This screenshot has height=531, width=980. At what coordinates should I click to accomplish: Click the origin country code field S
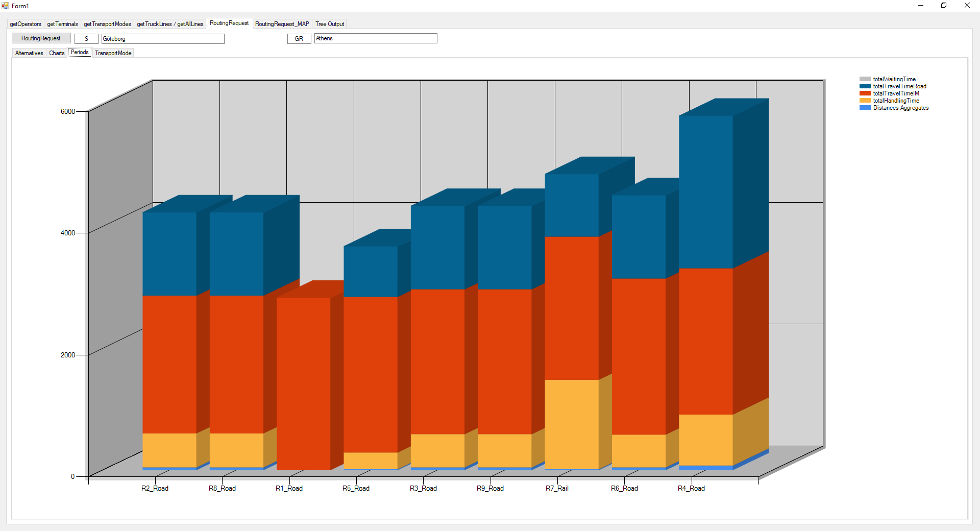[86, 39]
